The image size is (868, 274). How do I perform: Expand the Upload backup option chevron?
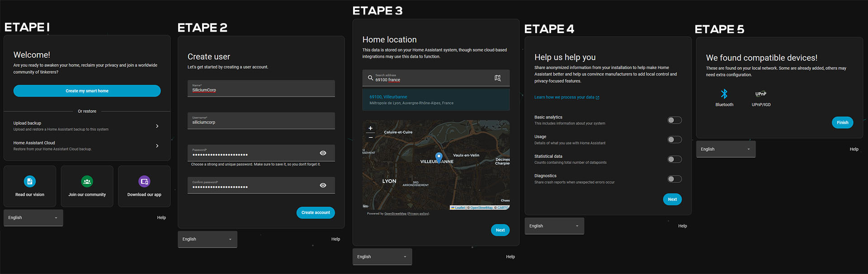(157, 126)
